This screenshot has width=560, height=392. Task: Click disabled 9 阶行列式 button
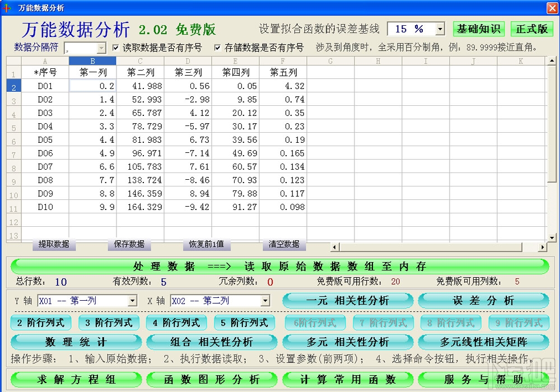coord(519,323)
